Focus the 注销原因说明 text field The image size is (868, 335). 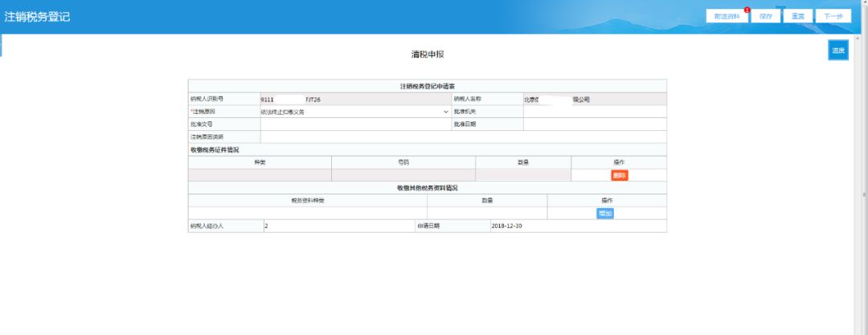point(464,137)
